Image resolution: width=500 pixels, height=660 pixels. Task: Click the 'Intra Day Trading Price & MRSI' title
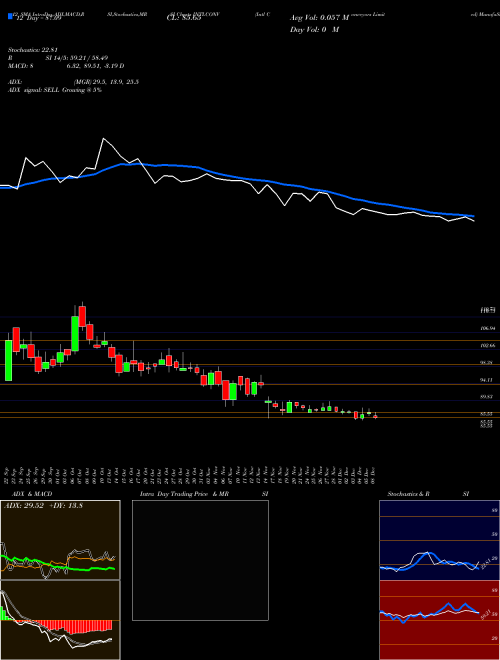coord(204,494)
